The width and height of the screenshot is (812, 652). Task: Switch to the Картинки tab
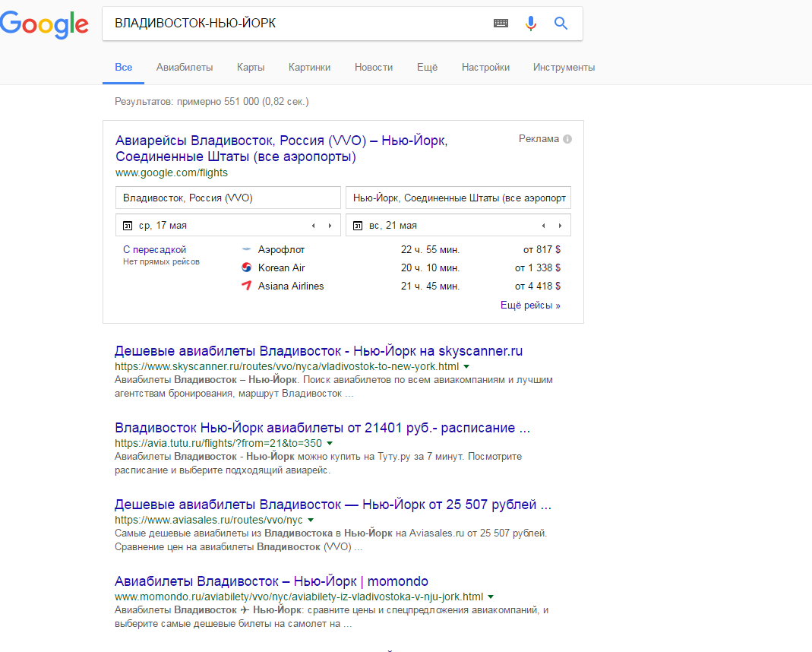click(309, 68)
